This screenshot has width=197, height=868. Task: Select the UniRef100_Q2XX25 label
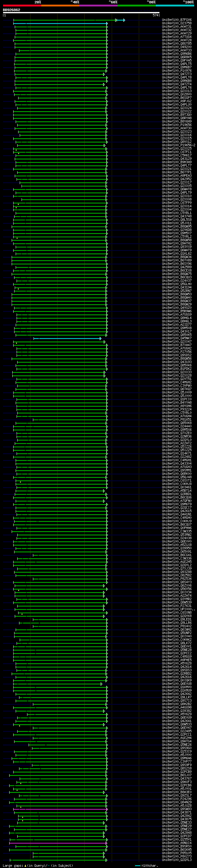click(x=176, y=149)
